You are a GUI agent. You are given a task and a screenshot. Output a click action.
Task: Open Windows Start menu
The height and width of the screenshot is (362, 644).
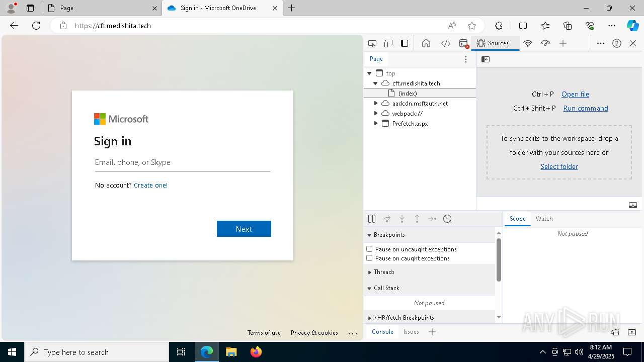(12, 352)
